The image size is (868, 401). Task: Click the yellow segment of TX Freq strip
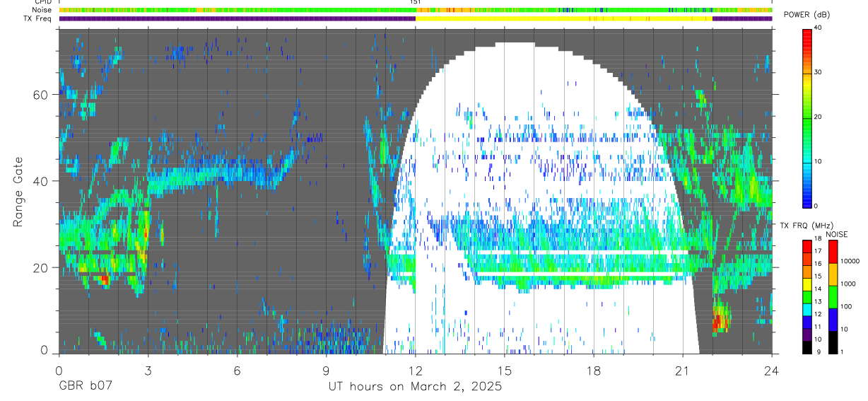pos(563,18)
